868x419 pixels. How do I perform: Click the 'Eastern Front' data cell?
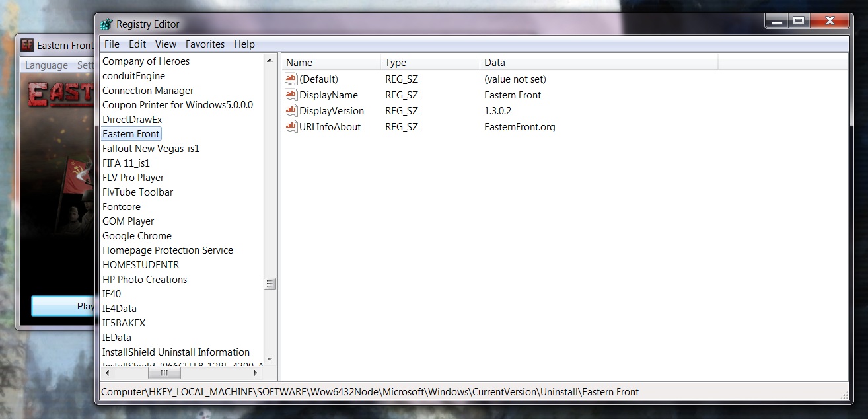point(513,95)
